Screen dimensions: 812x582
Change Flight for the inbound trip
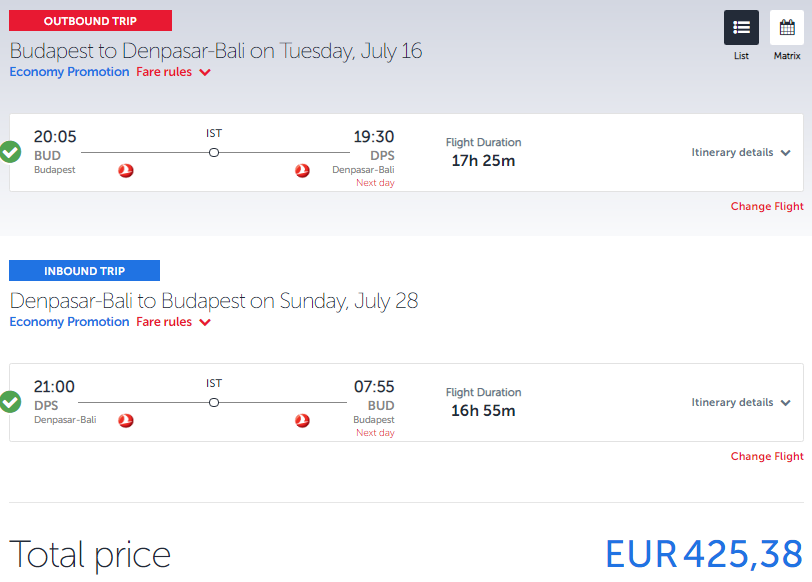[767, 456]
